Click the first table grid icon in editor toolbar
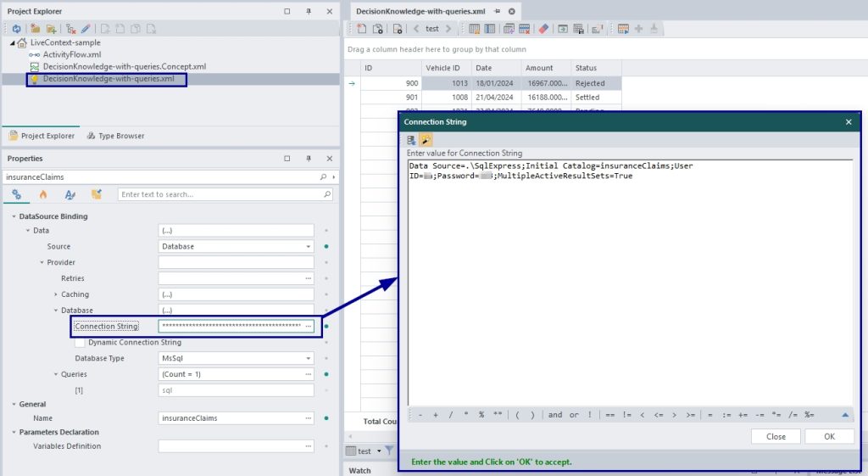868x476 pixels. pyautogui.click(x=475, y=29)
